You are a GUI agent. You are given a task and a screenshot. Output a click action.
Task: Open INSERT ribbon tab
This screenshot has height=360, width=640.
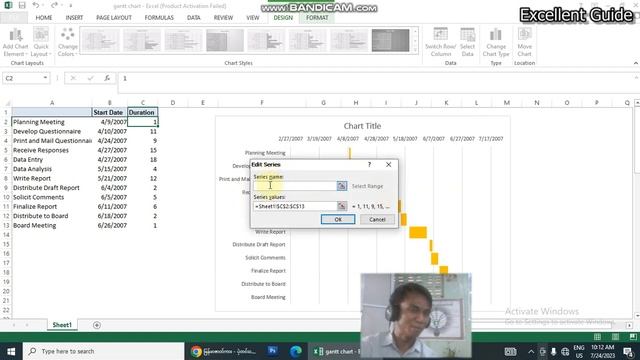[74, 18]
